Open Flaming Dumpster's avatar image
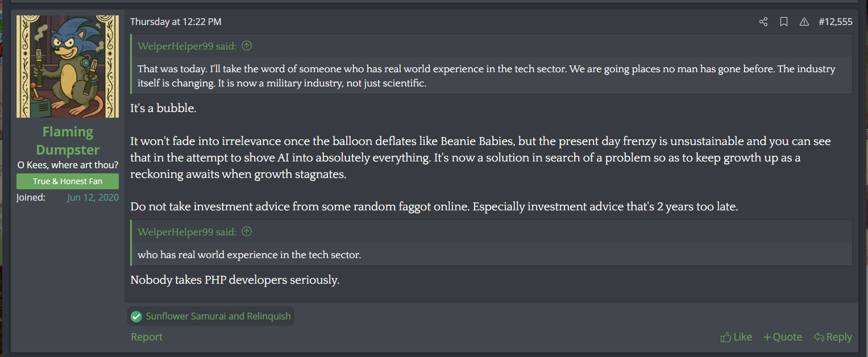The width and height of the screenshot is (868, 357). click(x=68, y=67)
